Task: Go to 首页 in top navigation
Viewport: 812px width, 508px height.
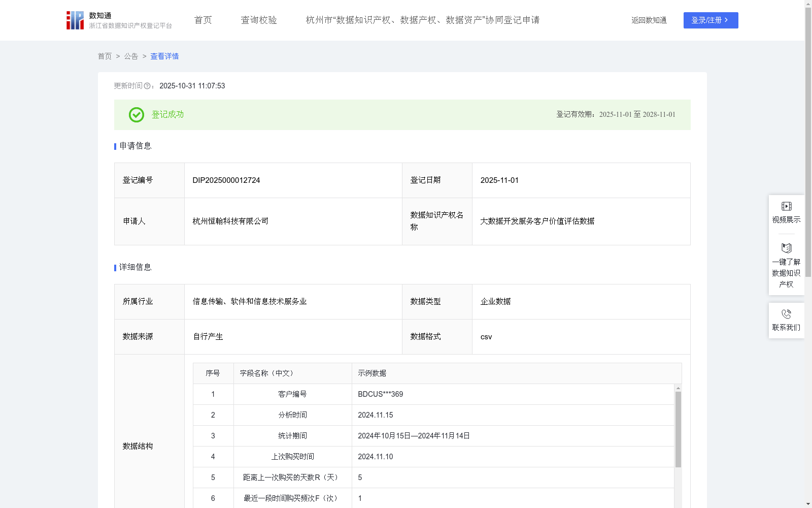Action: (203, 20)
